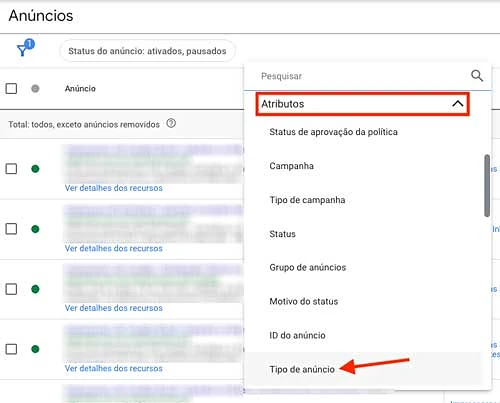Screen dimensions: 500x403
Task: Check the third ad row checkbox
Action: pyautogui.click(x=11, y=289)
